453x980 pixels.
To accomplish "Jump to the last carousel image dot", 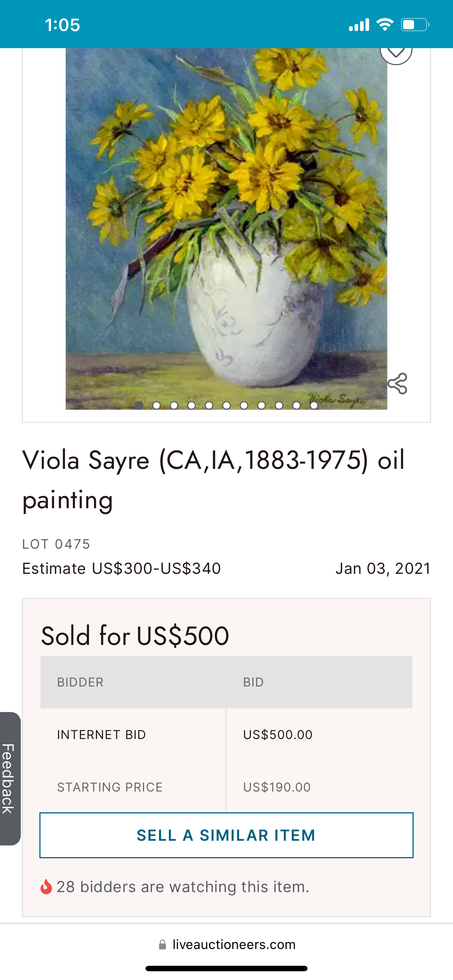I will tap(314, 405).
